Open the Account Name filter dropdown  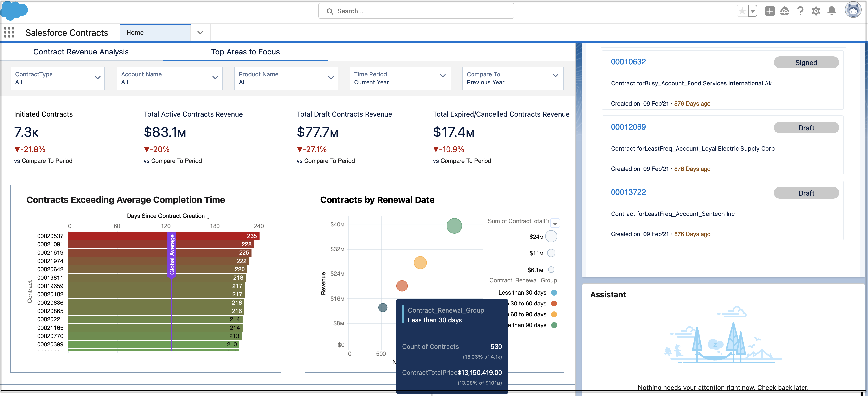click(x=169, y=78)
